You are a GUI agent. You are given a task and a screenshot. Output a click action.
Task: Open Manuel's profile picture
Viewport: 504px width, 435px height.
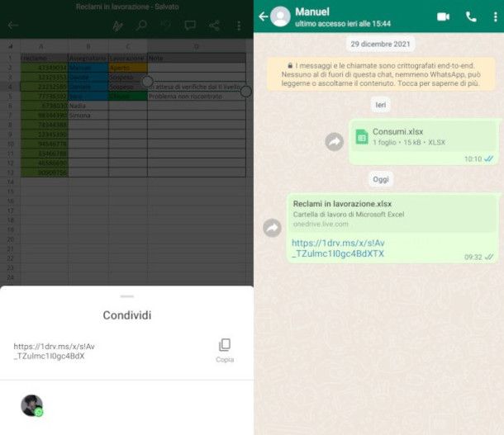280,17
